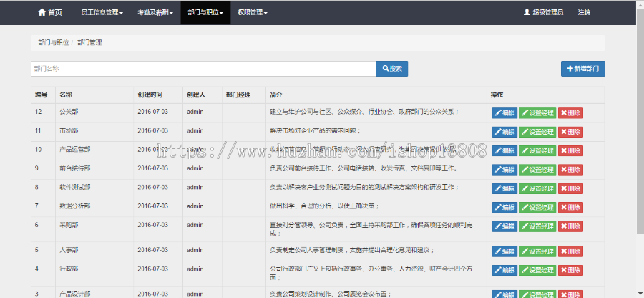
Task: Edit the 人事部 row
Action: [504, 251]
